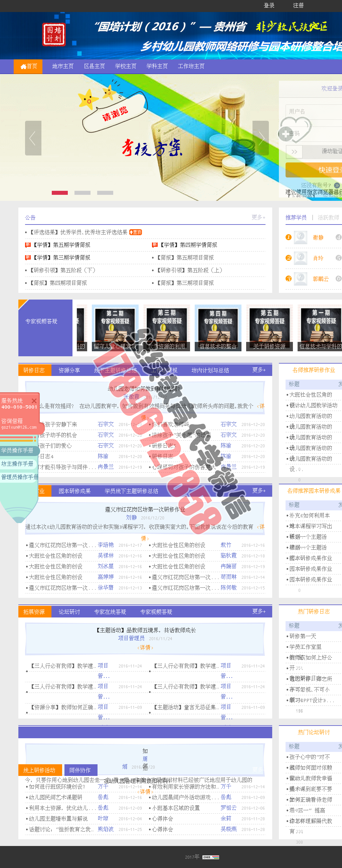This screenshot has height=868, width=342.
Task: Click rank badge number 2
Action: [x=288, y=258]
